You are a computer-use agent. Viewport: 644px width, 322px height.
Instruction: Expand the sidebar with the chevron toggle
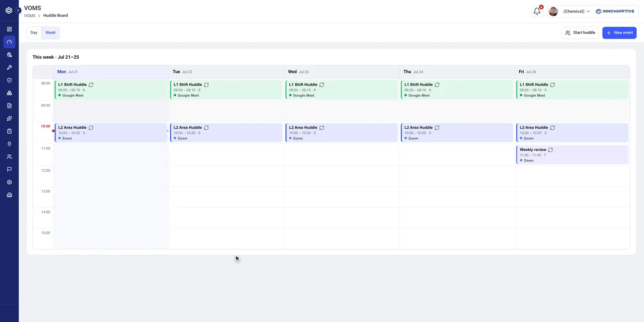pyautogui.click(x=18, y=10)
